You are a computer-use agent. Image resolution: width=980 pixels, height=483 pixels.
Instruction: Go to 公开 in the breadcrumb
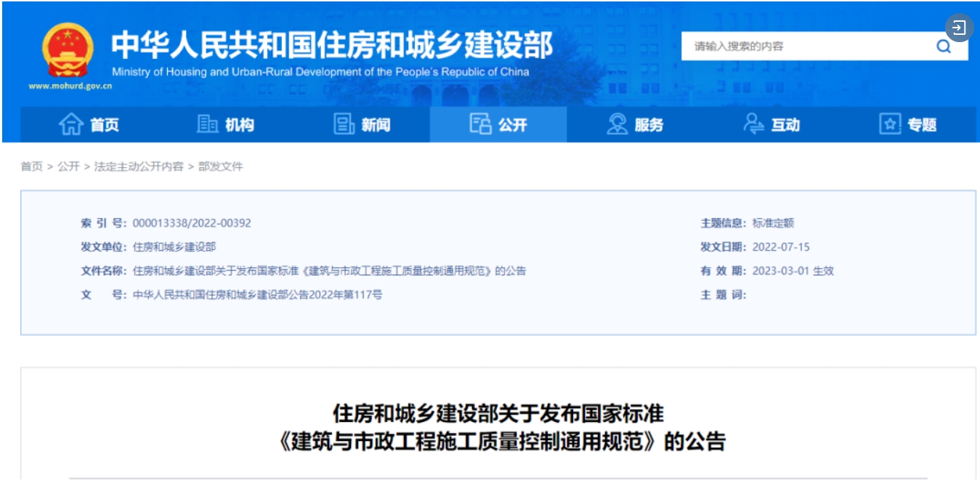(x=68, y=166)
